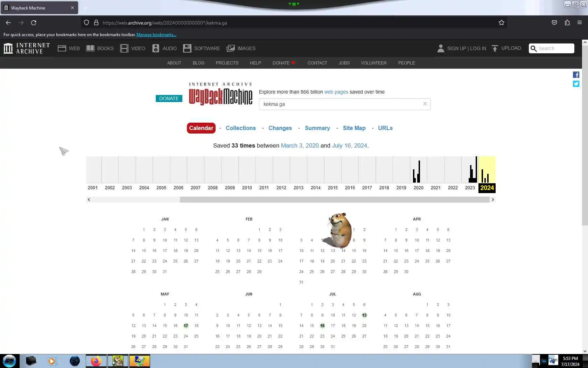The width and height of the screenshot is (588, 368).
Task: Open the CONTACT menu item
Action: point(317,63)
